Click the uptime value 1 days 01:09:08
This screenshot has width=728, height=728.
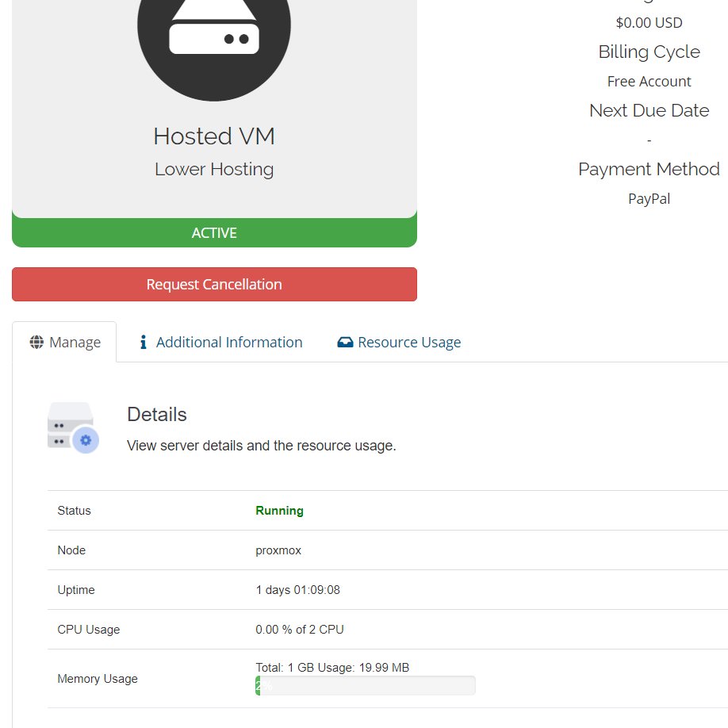[297, 590]
